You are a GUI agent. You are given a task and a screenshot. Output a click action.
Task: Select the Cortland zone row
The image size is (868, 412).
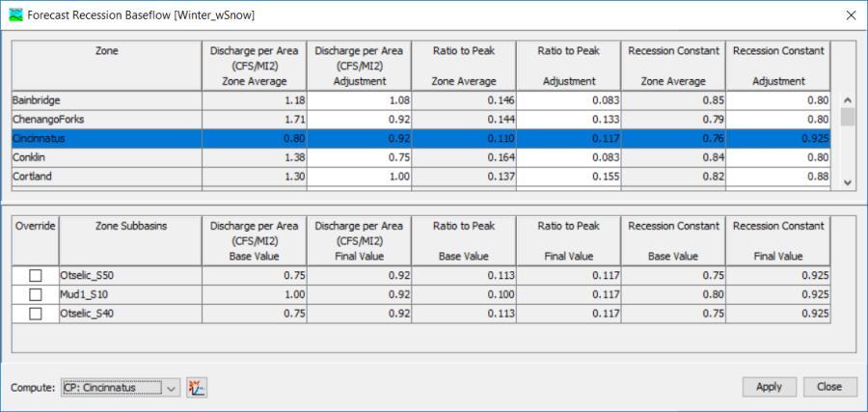click(x=106, y=177)
